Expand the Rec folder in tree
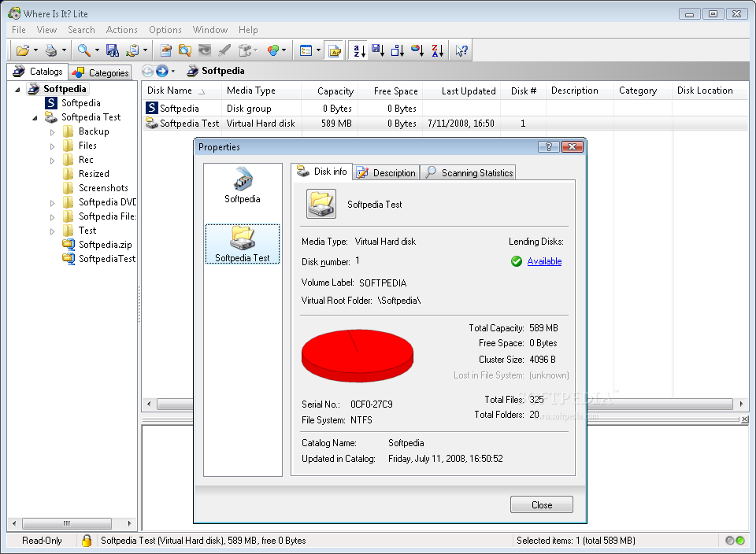The width and height of the screenshot is (756, 554). point(52,161)
